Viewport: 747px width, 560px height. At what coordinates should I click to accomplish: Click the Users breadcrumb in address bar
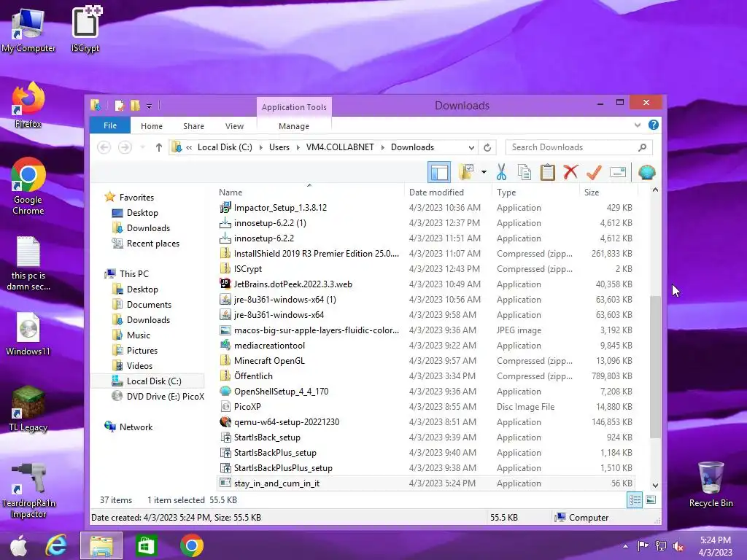[279, 147]
